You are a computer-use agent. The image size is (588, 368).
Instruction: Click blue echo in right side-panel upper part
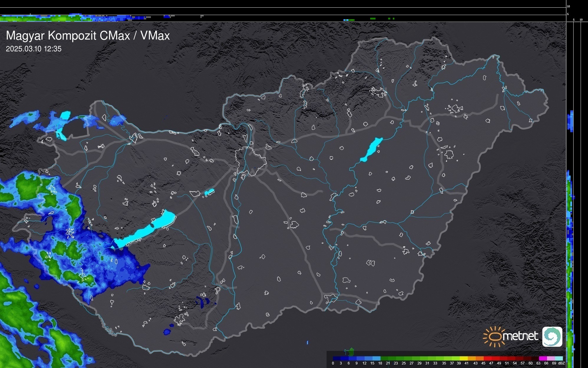570,121
